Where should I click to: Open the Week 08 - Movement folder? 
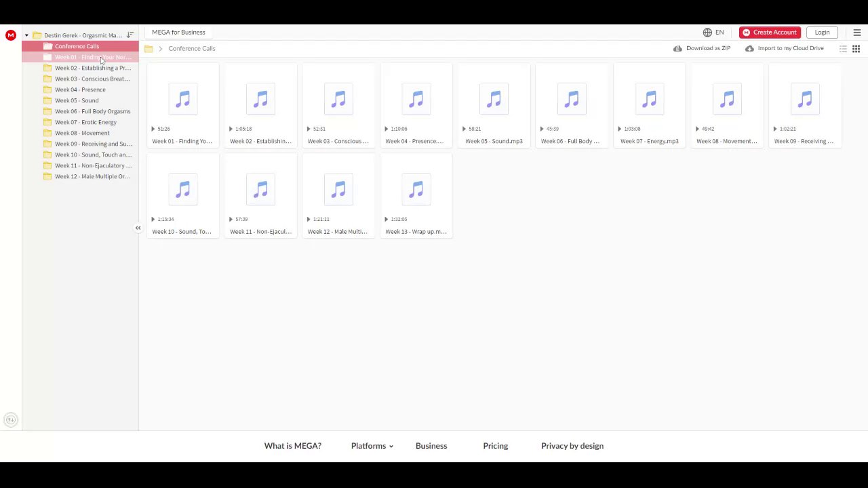coord(80,133)
